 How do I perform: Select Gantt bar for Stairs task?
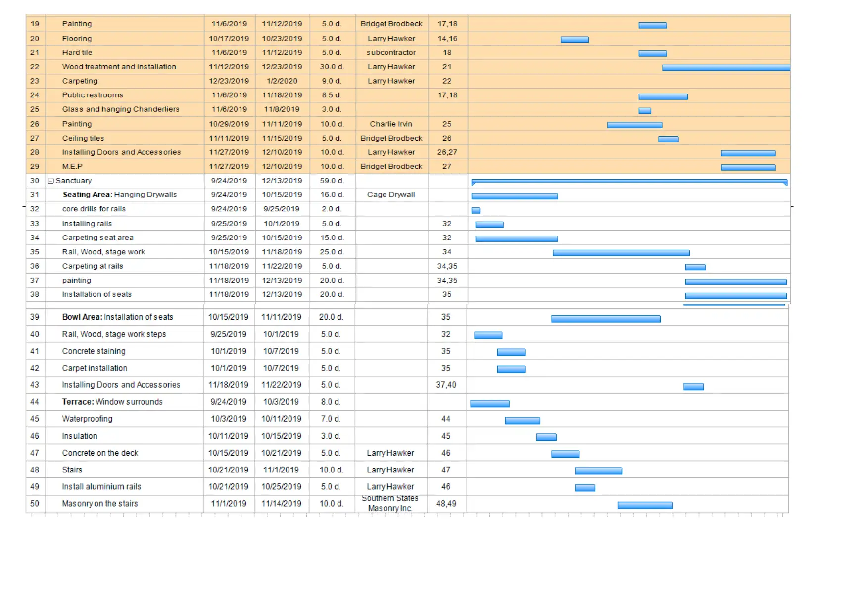[598, 471]
